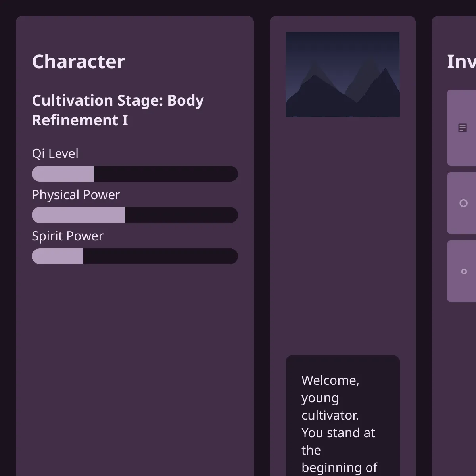Image resolution: width=476 pixels, height=476 pixels.
Task: Click the filled part of Physical Power bar
Action: [78, 215]
